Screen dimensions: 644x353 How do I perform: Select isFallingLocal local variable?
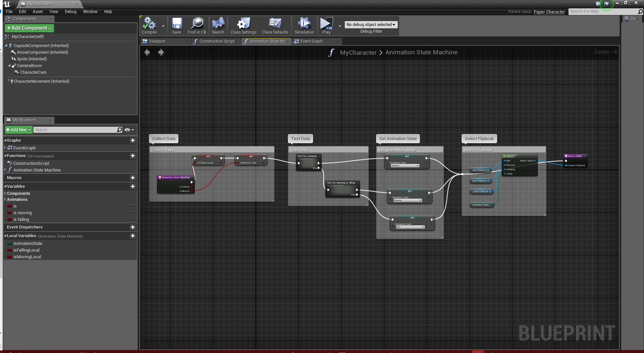click(x=26, y=250)
